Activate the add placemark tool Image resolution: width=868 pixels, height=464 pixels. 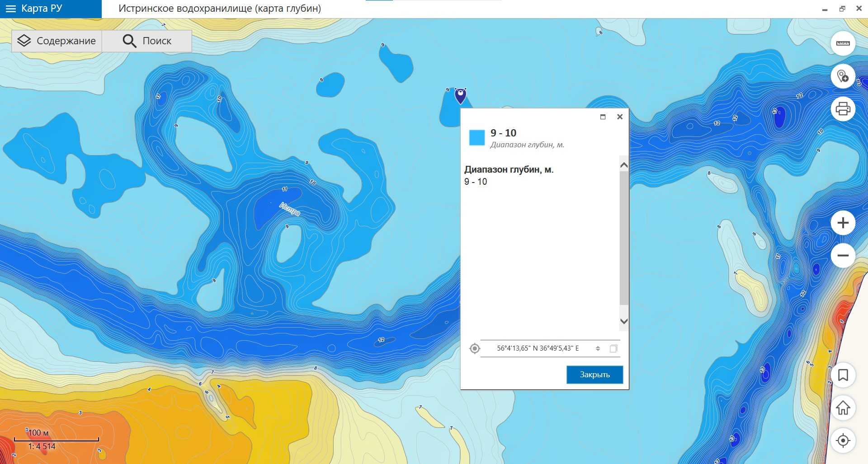(843, 76)
